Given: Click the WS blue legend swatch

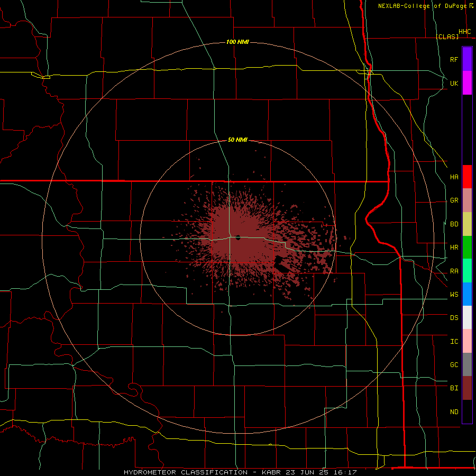Looking at the screenshot, I should pyautogui.click(x=467, y=294).
